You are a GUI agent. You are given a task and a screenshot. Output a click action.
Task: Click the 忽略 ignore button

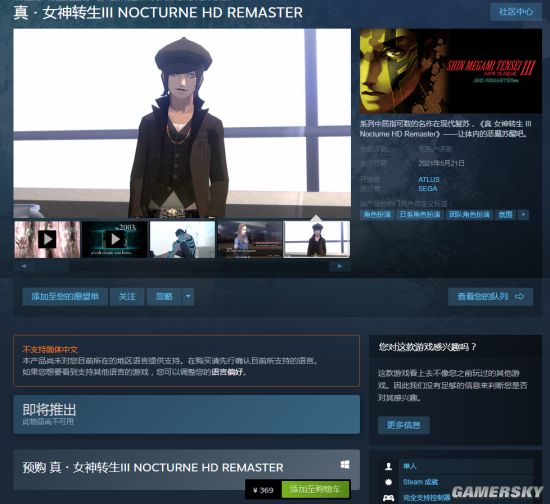coord(164,297)
